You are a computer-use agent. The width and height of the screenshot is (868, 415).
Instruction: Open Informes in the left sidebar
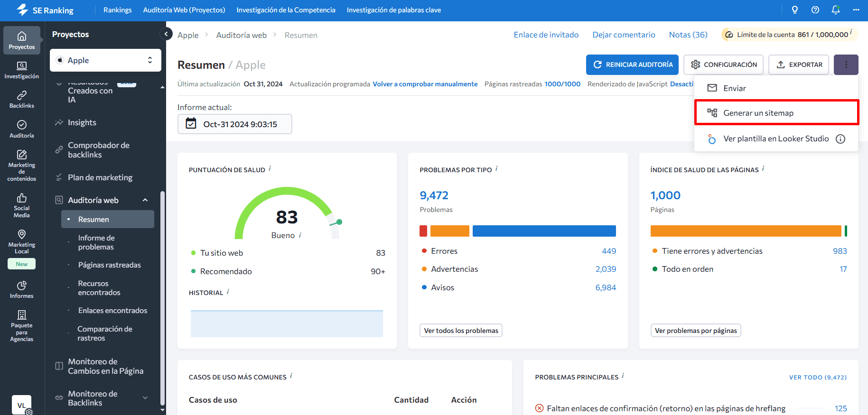[22, 290]
